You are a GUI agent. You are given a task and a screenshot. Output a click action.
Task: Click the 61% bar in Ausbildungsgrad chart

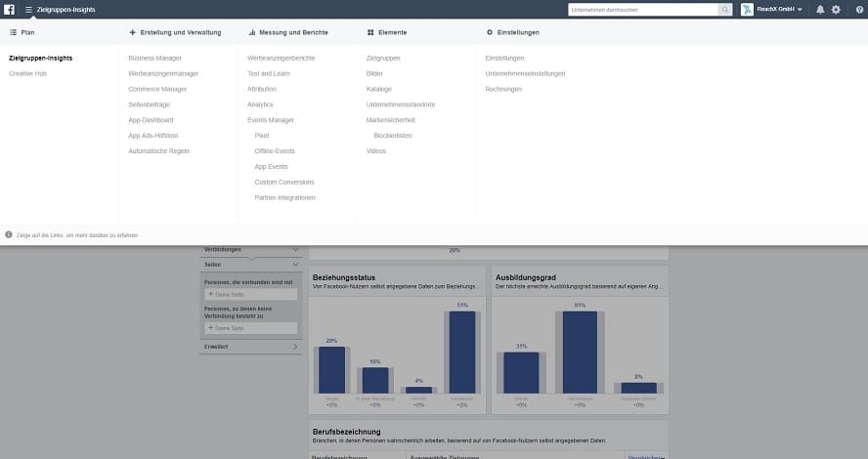click(581, 353)
